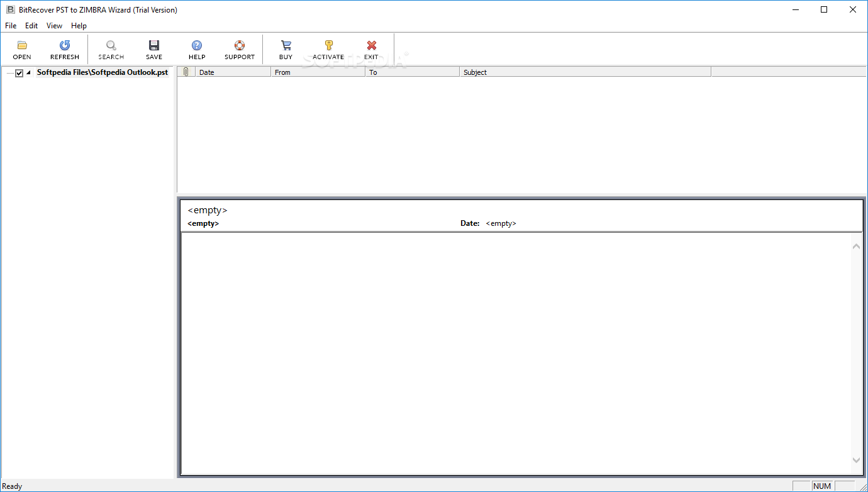This screenshot has height=492, width=868.
Task: Click the Support lifebuoy icon
Action: tap(240, 45)
